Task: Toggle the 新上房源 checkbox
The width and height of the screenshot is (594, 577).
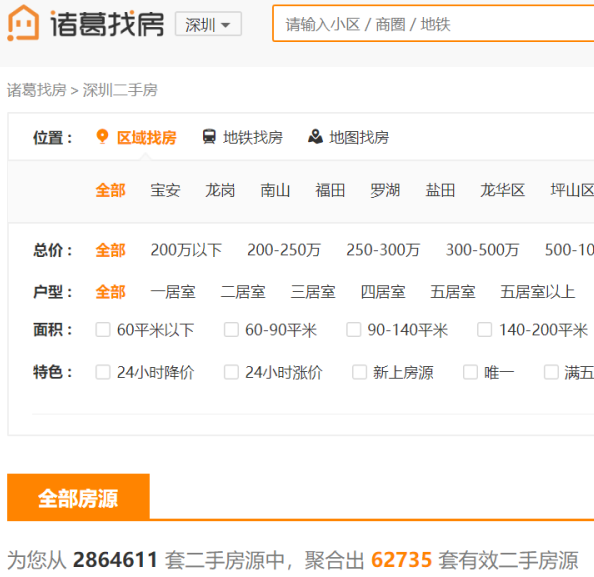Action: tap(360, 372)
